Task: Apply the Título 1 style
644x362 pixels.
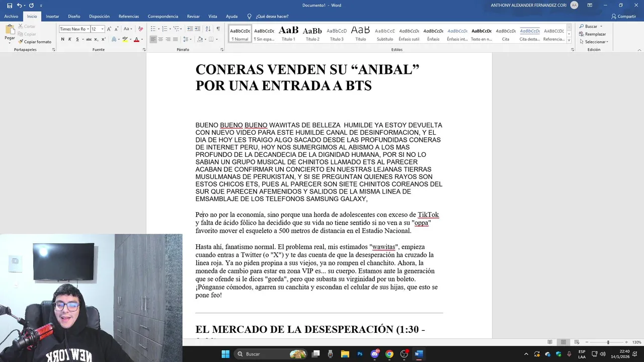Action: pyautogui.click(x=288, y=34)
